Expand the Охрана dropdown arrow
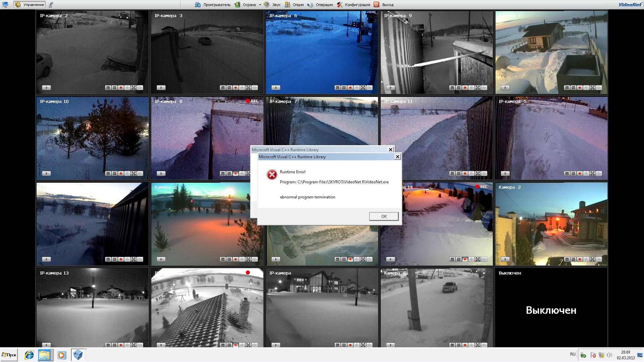Image resolution: width=644 pixels, height=362 pixels. click(260, 5)
